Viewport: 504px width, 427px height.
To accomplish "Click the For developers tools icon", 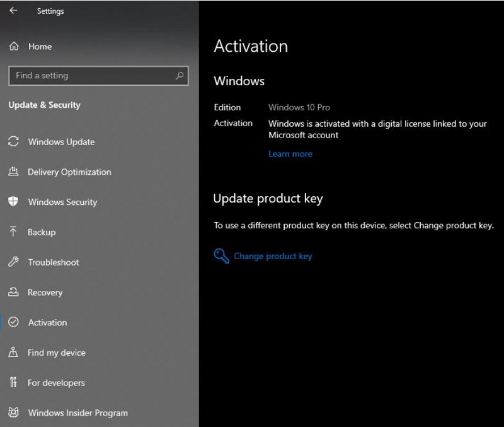I will pyautogui.click(x=13, y=382).
